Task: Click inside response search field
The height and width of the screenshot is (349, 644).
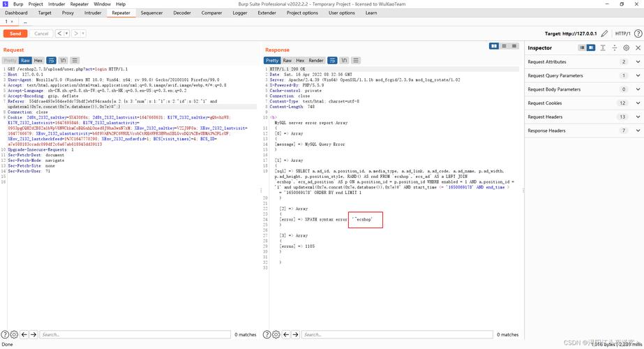Action: click(x=397, y=334)
